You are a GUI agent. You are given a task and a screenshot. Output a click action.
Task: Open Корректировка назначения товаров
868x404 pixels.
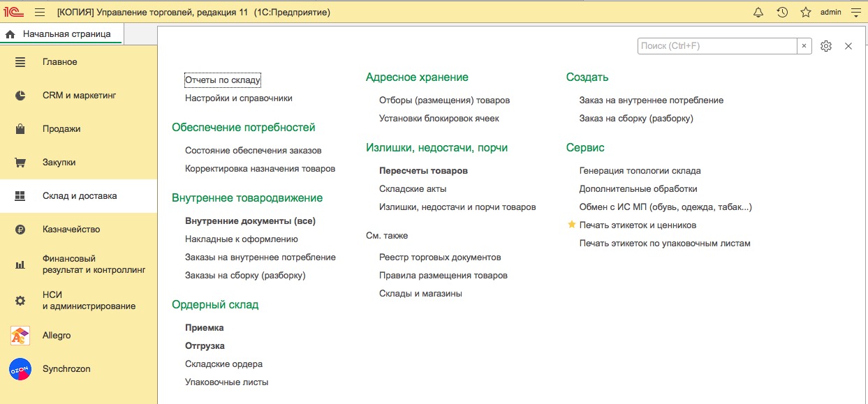(260, 169)
